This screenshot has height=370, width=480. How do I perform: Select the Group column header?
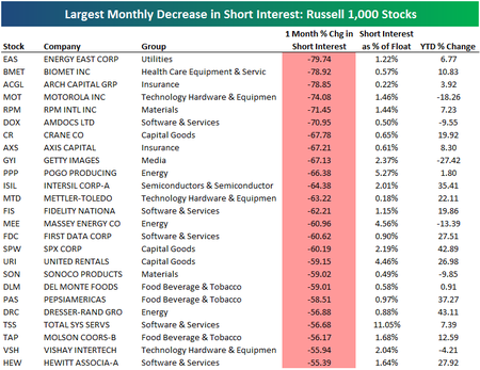(154, 47)
